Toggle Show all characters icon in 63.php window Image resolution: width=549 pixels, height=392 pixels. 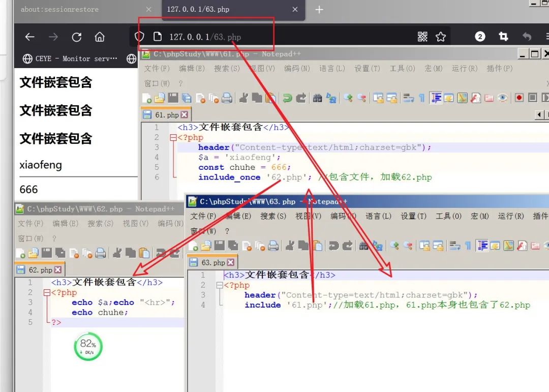click(469, 246)
